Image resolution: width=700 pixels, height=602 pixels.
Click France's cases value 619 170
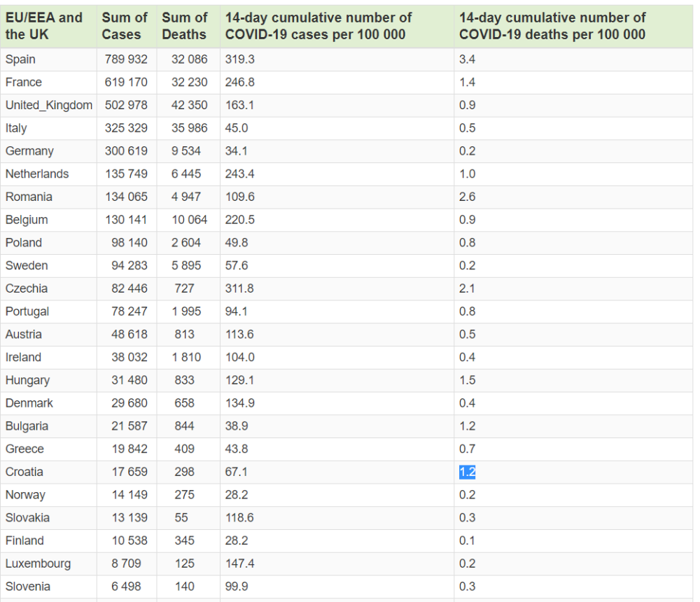(126, 82)
